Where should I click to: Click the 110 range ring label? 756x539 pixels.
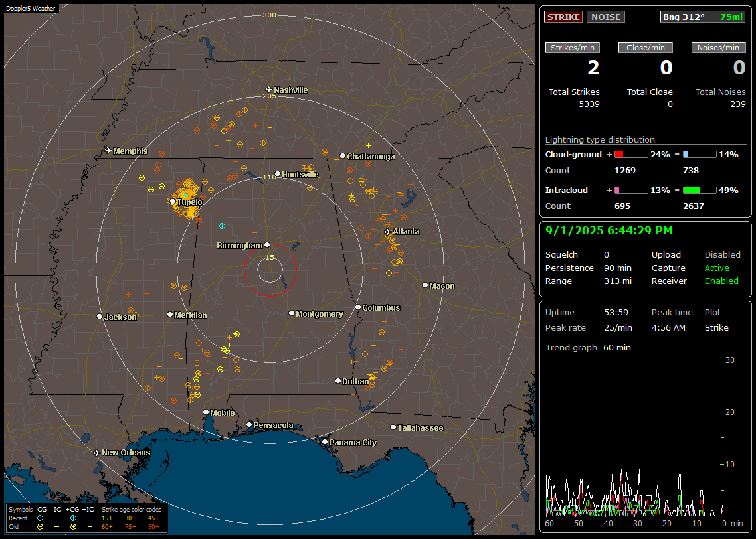[270, 177]
